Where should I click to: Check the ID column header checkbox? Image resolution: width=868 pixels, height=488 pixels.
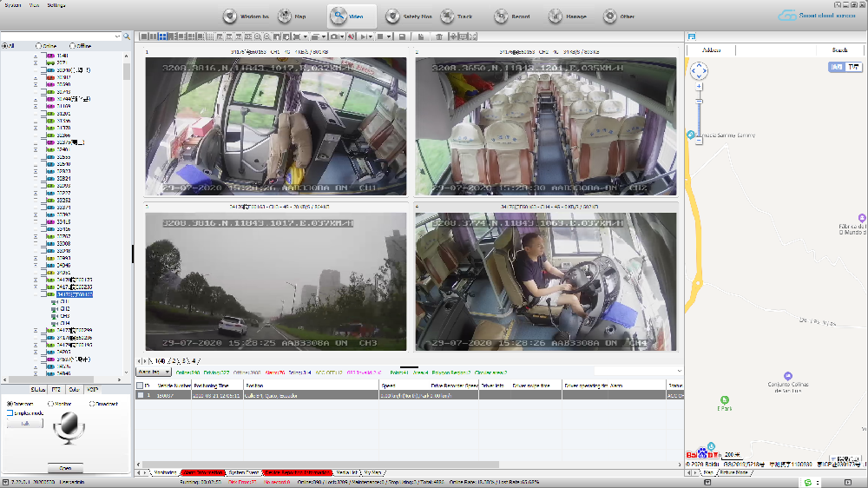click(140, 386)
